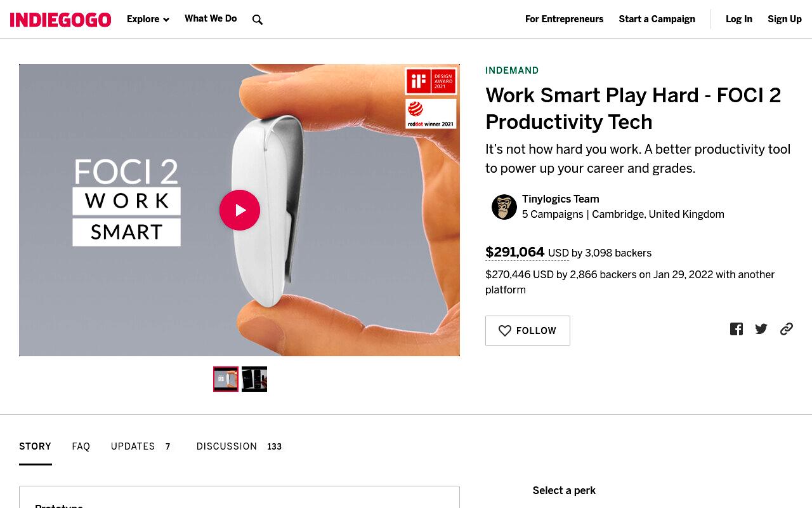Share campaign on Facebook
Viewport: 812px width, 508px height.
737,329
